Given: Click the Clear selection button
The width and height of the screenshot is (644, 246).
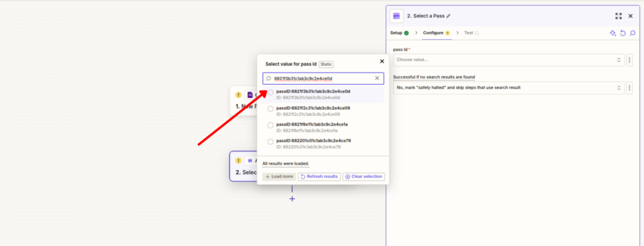Looking at the screenshot, I should pos(364,177).
